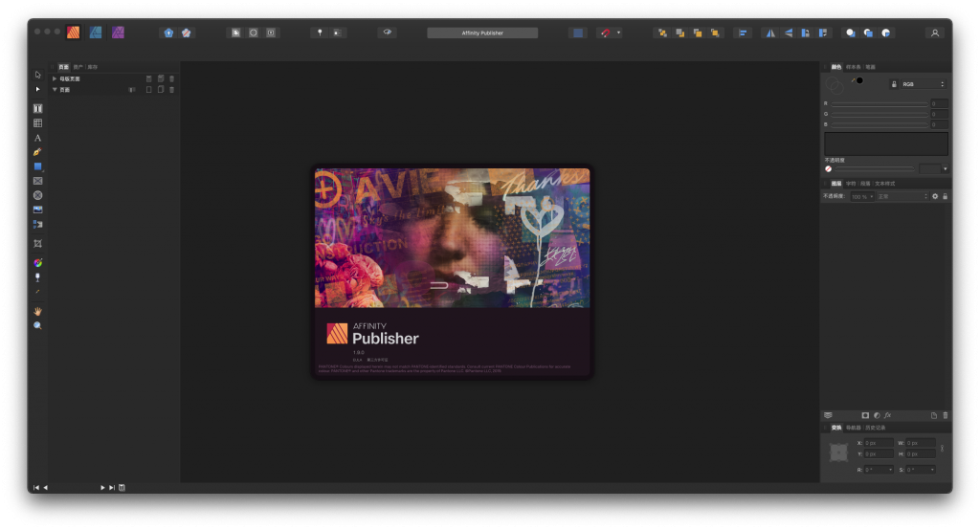
Task: Open the shear S dropdown
Action: [932, 470]
